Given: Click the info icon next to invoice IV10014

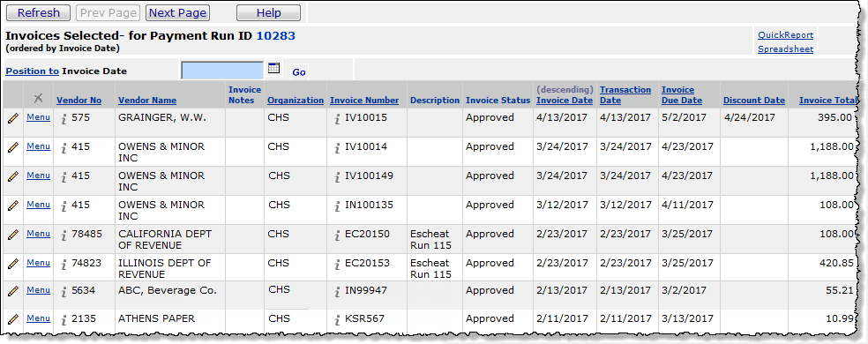Looking at the screenshot, I should [x=337, y=147].
